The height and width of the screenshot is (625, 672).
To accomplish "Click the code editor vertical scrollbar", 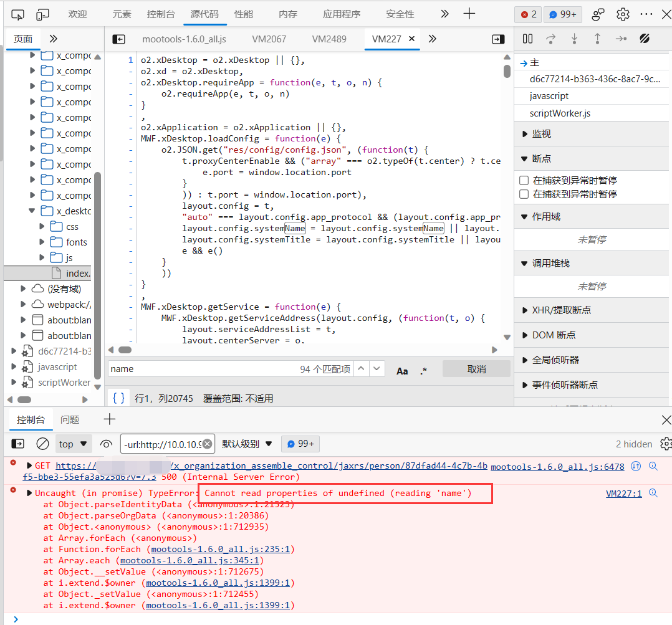I will (507, 70).
